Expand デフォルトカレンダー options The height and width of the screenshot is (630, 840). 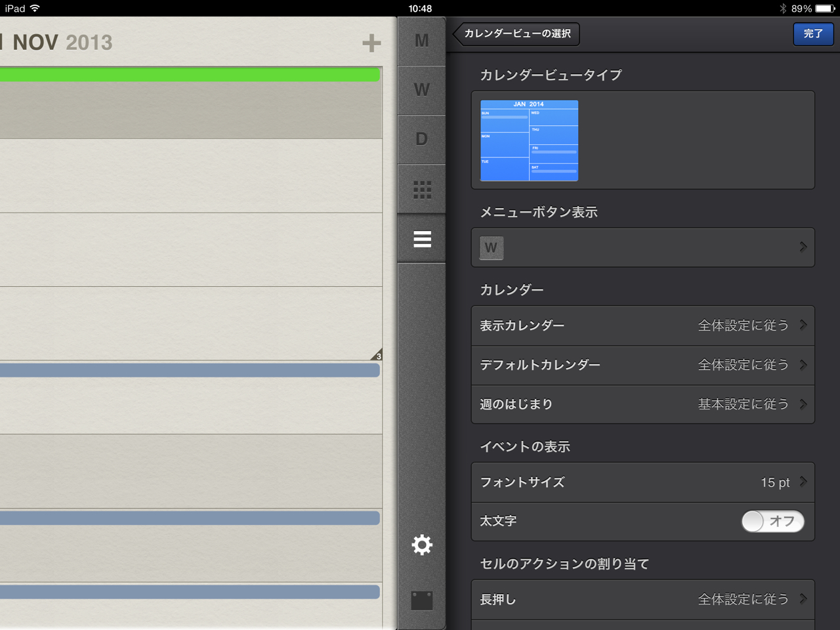pos(642,366)
